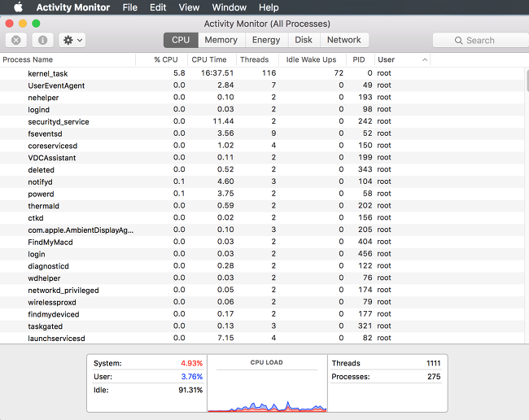Open the Window menu
This screenshot has height=420, width=529.
[229, 7]
